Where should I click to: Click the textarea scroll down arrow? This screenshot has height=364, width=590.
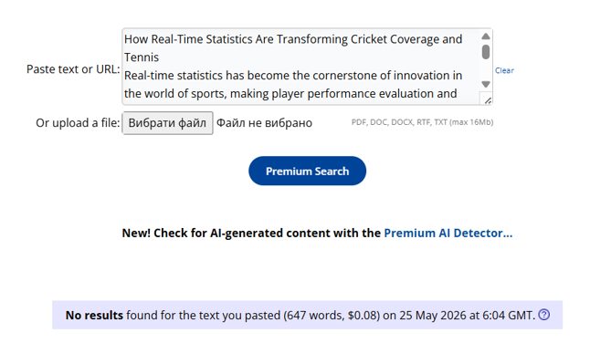coord(485,84)
